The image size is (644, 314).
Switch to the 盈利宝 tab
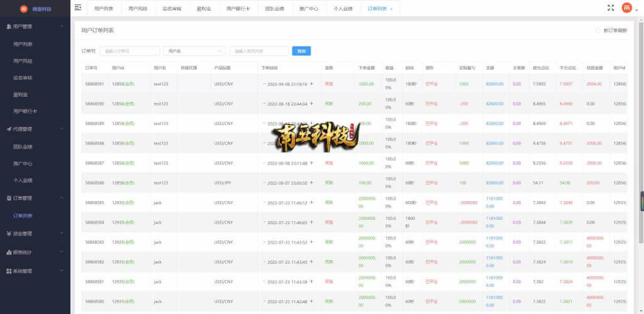204,9
